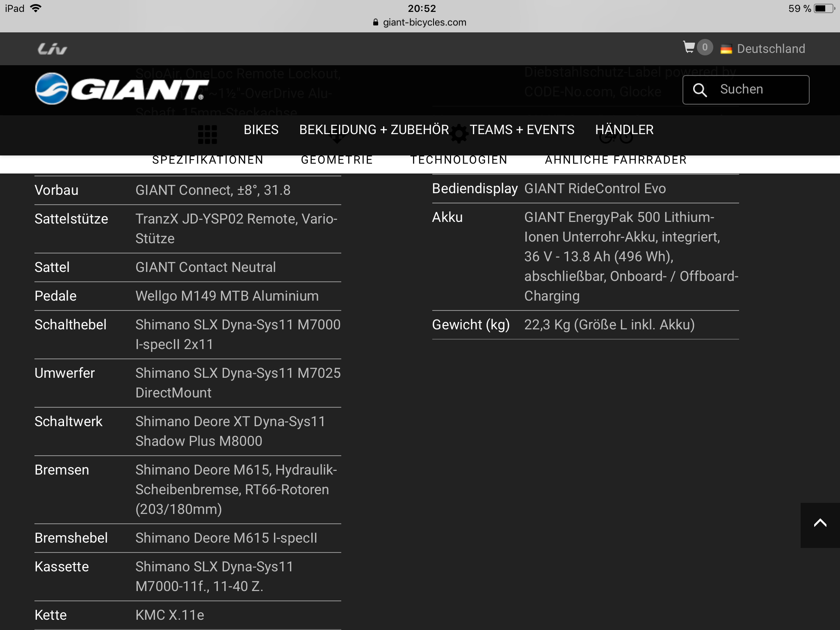Image resolution: width=840 pixels, height=630 pixels.
Task: Switch to Geometrie tab
Action: pyautogui.click(x=337, y=160)
